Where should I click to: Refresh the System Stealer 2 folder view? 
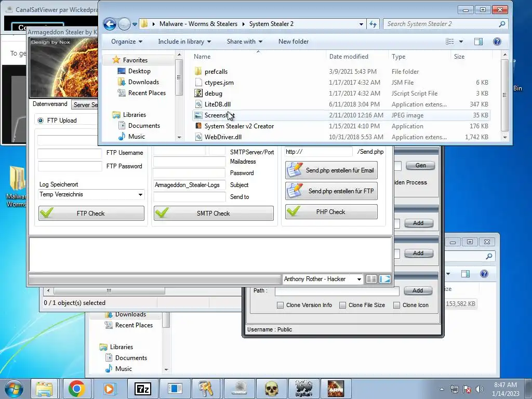(373, 24)
